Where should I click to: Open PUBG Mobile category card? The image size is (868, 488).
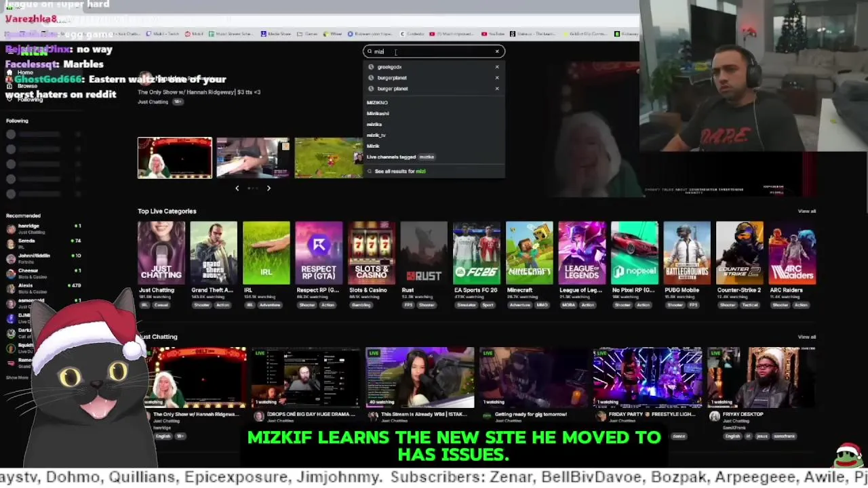point(687,252)
